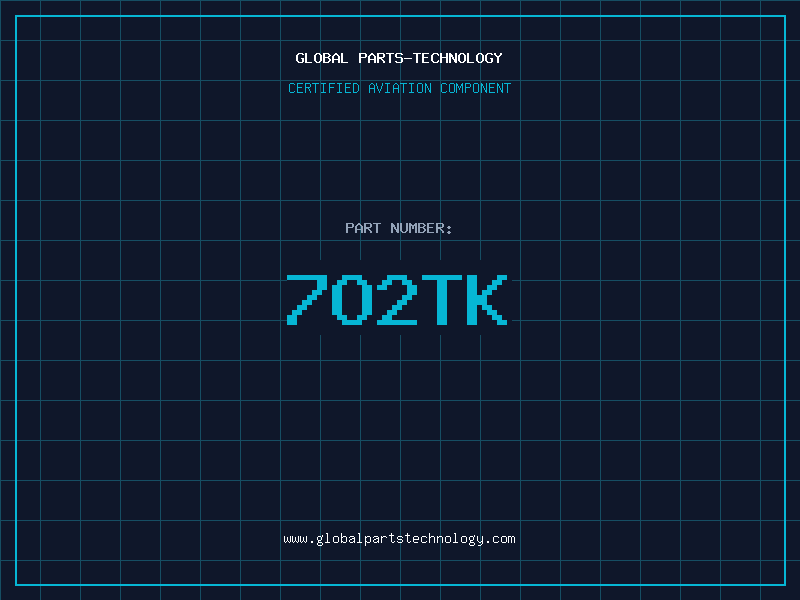Select the CERTIFIED AVIATION COMPONENT subtitle
This screenshot has width=800, height=600.
pyautogui.click(x=399, y=88)
